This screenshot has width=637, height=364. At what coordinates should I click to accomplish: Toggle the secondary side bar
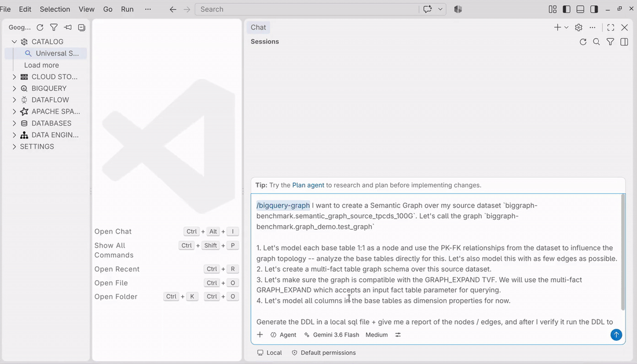click(594, 9)
